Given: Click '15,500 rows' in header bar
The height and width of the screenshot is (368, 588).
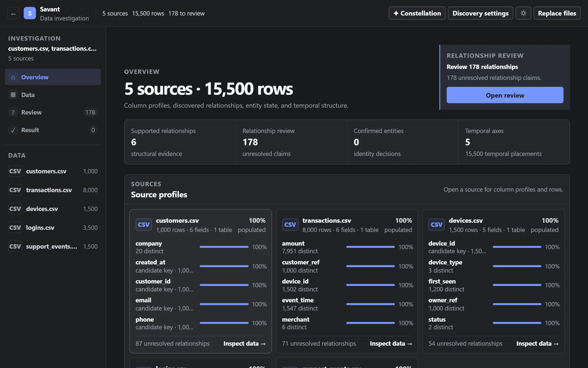Looking at the screenshot, I should pos(148,13).
